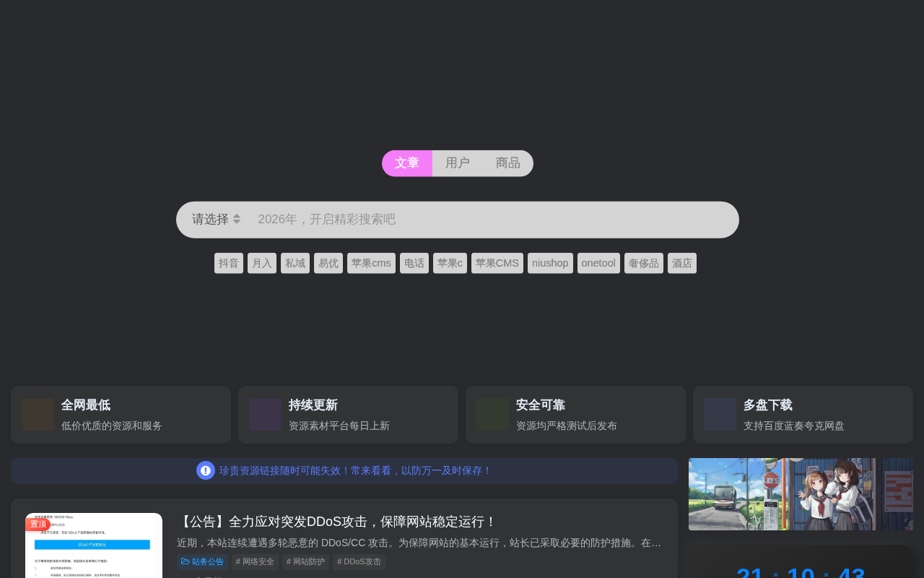Screen dimensions: 924x578
Task: Click the 抖音 hot search tag
Action: (x=229, y=263)
